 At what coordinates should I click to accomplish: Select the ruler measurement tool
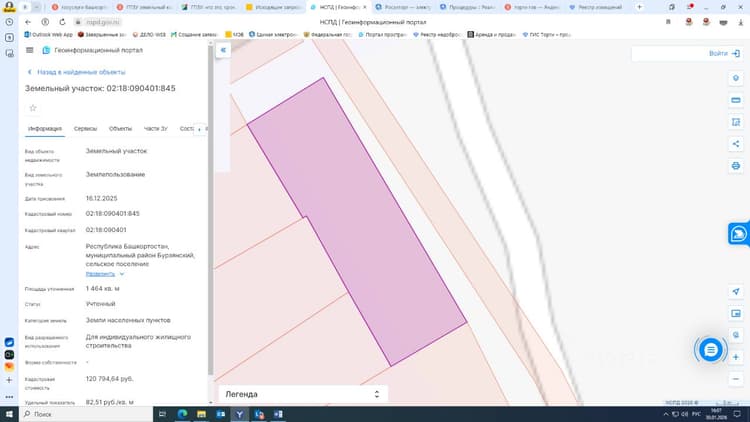pos(736,100)
